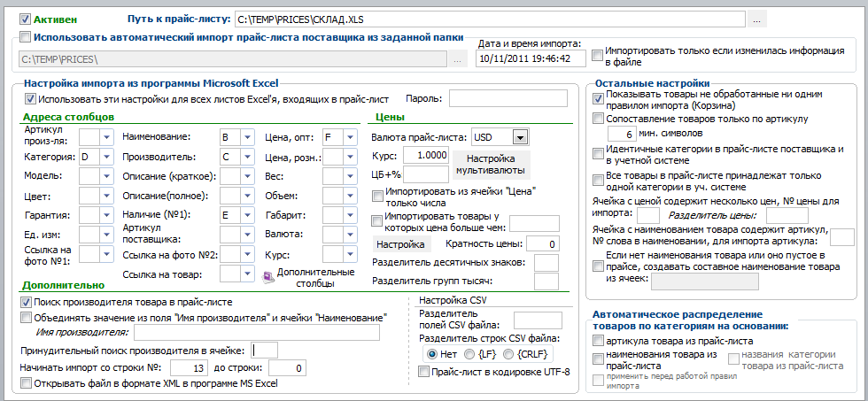Click the Настройка button under prices
Screen dimensions: 868x401
point(400,244)
